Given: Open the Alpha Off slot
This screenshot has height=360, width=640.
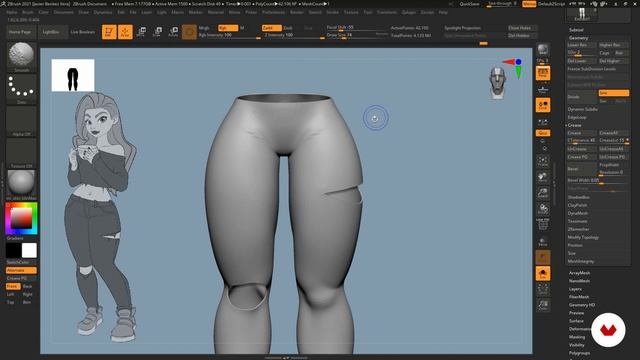Looking at the screenshot, I should coord(21,121).
